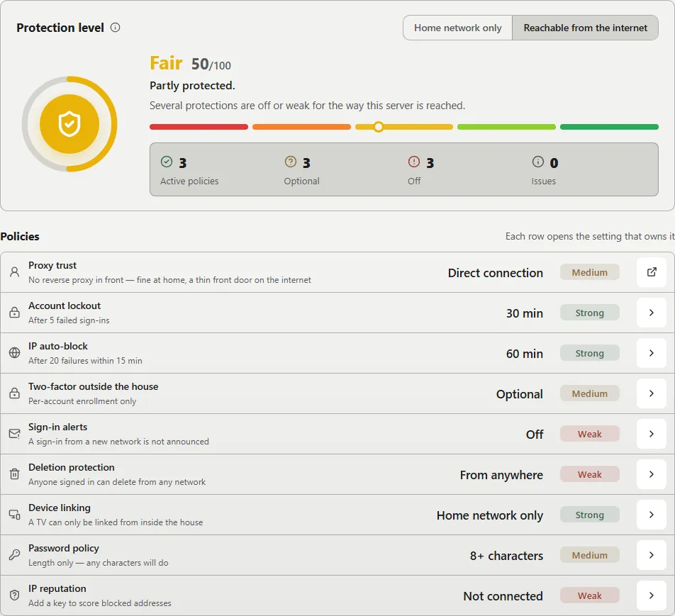The width and height of the screenshot is (675, 616).
Task: Click the Sign-in alerts envelope icon
Action: coord(15,434)
